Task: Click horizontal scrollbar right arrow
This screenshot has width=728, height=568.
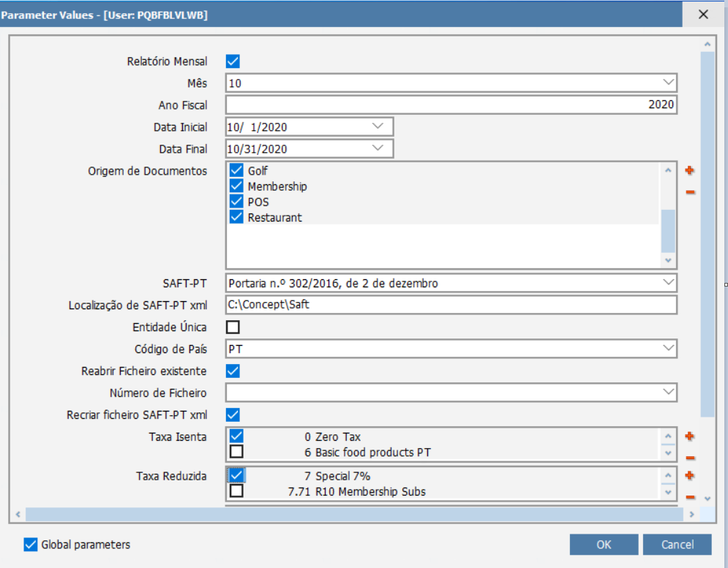Action: click(692, 514)
